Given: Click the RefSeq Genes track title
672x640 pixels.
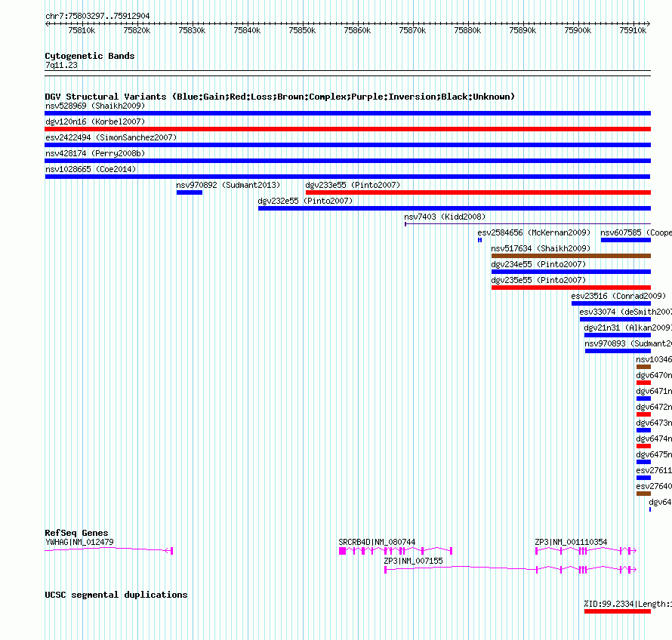Looking at the screenshot, I should (x=76, y=533).
